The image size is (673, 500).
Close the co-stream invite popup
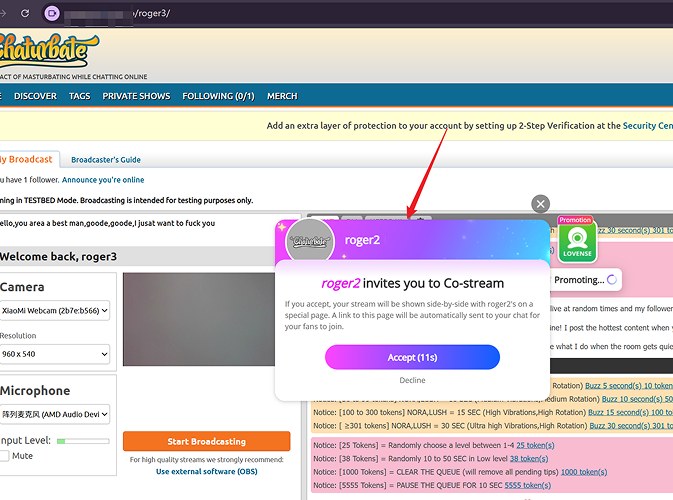click(x=541, y=204)
